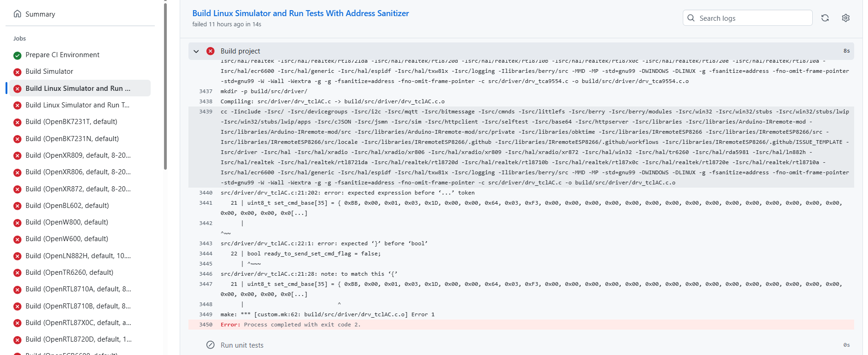Viewport: 868px width, 355px height.
Task: Click the Summary home icon
Action: pos(18,14)
